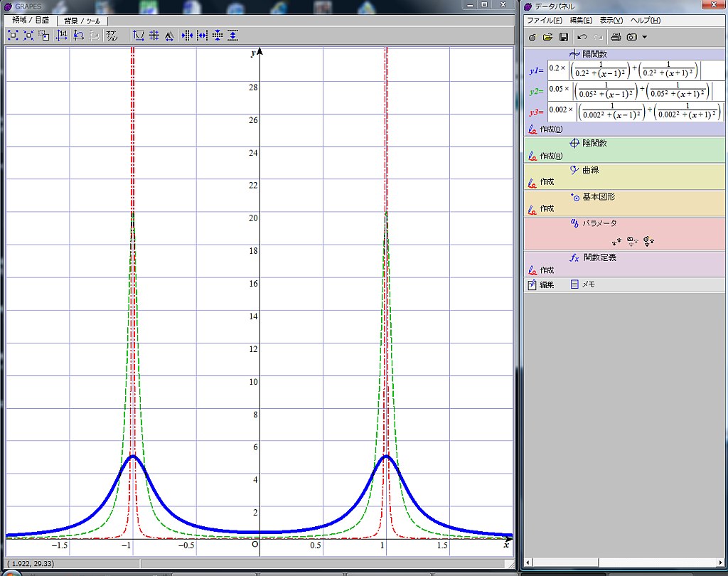Click the 1:1 aspect ratio icon
This screenshot has width=728, height=576.
point(61,35)
